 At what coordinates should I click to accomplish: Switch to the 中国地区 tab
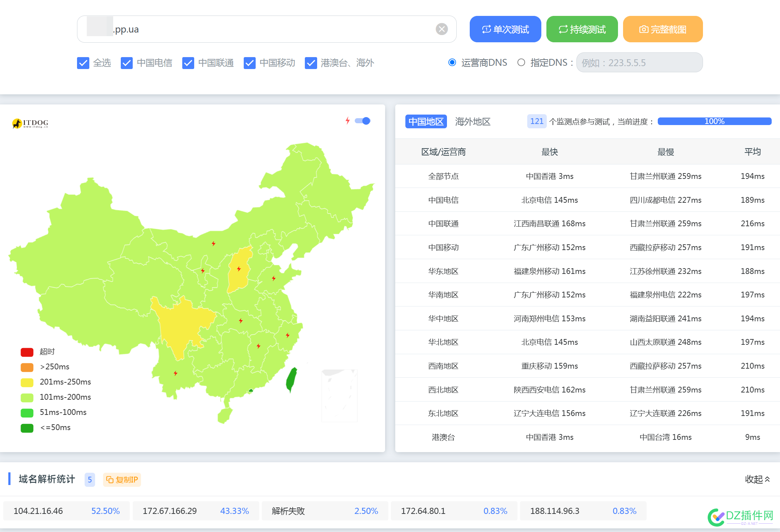tap(426, 121)
